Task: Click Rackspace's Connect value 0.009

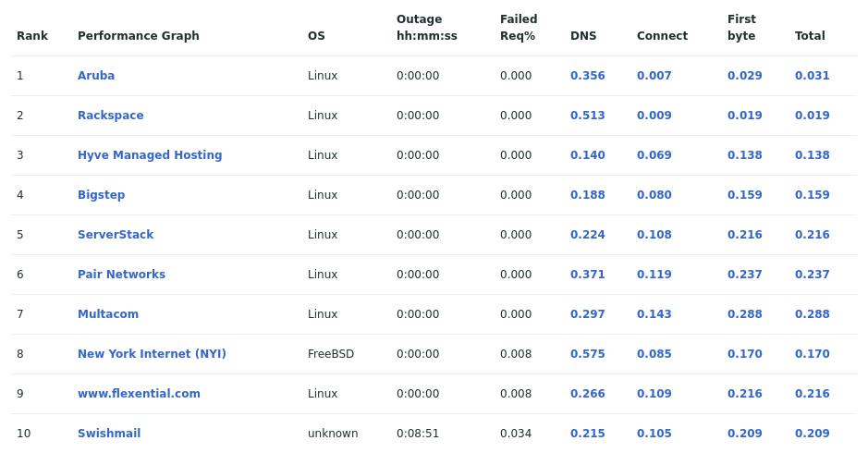Action: (x=654, y=116)
